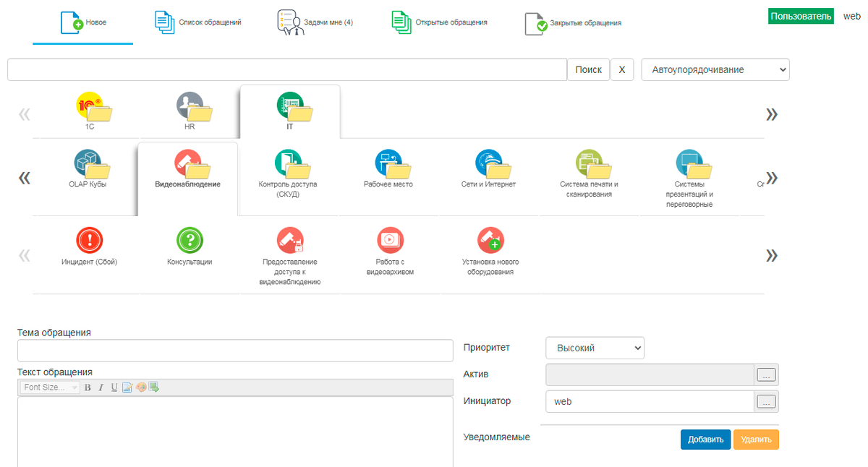Click the Инициатор ellipsis browse button
The height and width of the screenshot is (467, 868).
[x=766, y=401]
